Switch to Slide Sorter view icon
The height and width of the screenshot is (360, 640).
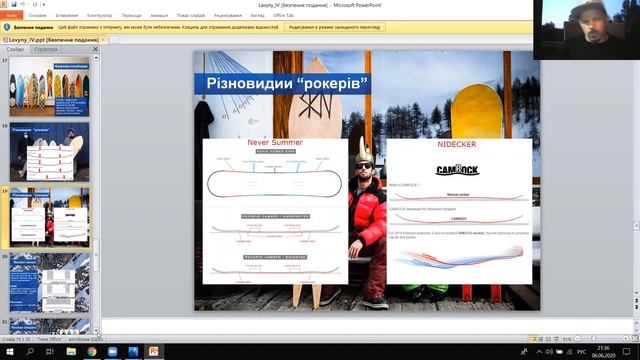(x=541, y=339)
